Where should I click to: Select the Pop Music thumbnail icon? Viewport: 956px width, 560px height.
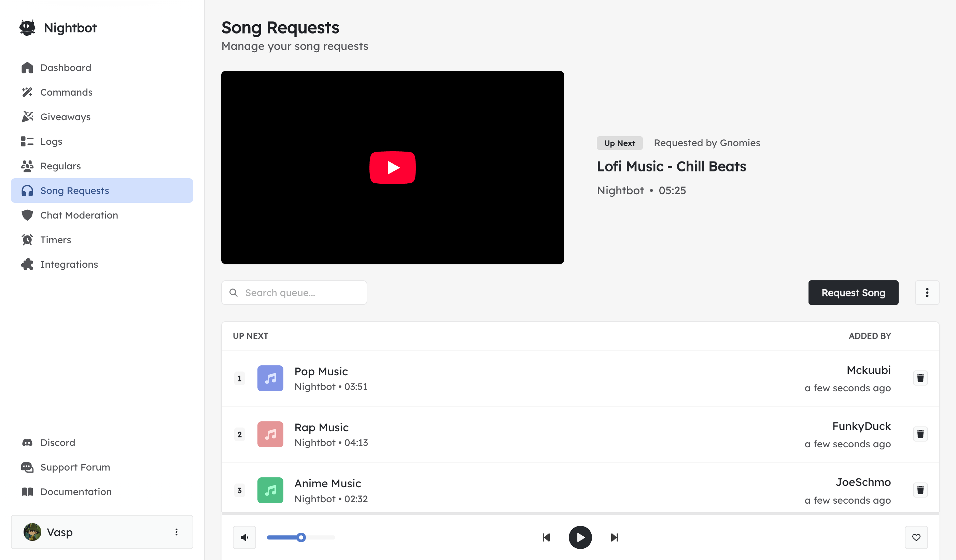point(270,378)
